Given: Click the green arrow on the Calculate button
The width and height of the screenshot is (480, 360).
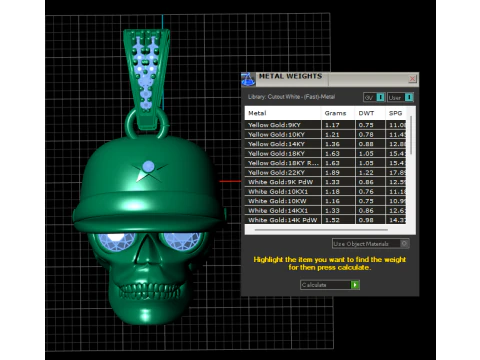Looking at the screenshot, I should (355, 285).
